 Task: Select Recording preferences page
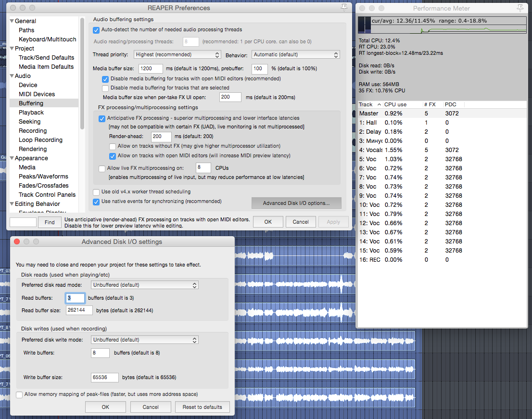pos(33,131)
